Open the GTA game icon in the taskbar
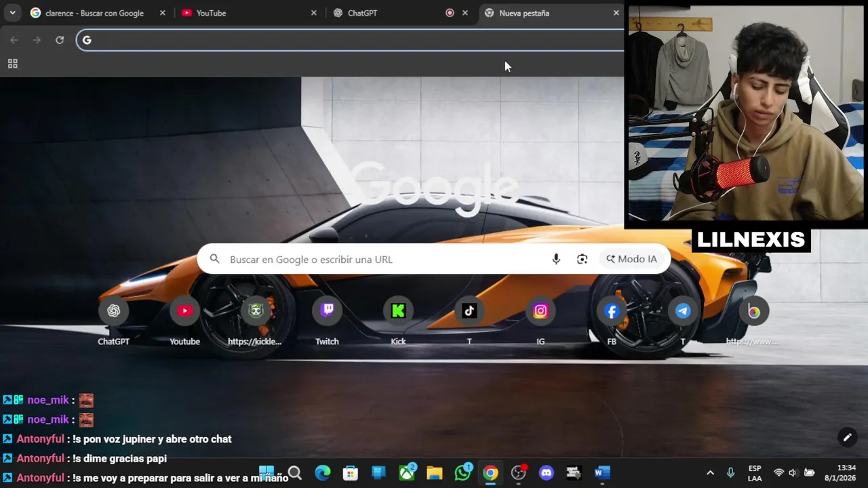 (574, 473)
